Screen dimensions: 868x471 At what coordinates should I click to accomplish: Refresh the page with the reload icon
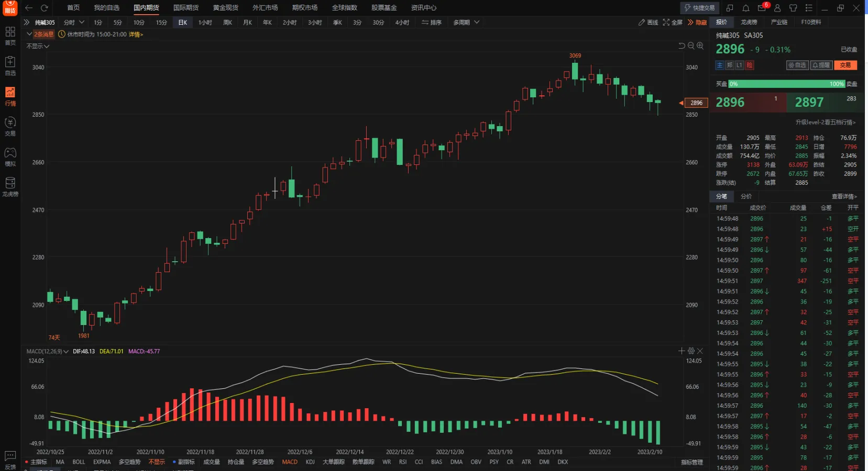pyautogui.click(x=45, y=8)
